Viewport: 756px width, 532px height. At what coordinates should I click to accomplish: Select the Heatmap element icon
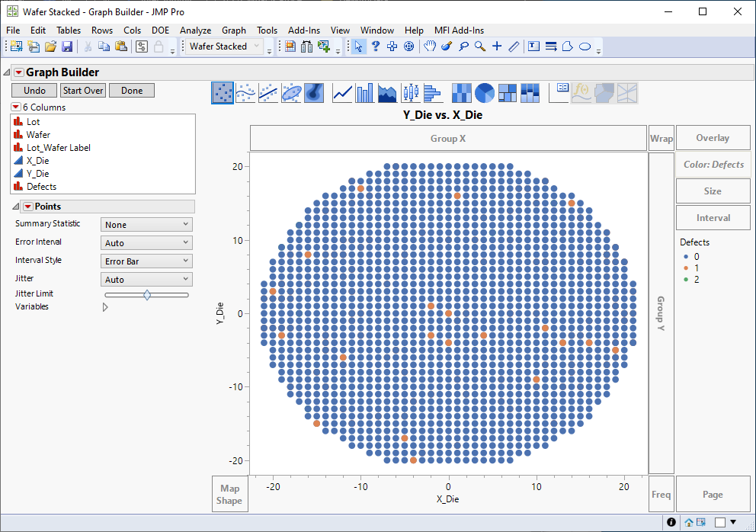461,93
